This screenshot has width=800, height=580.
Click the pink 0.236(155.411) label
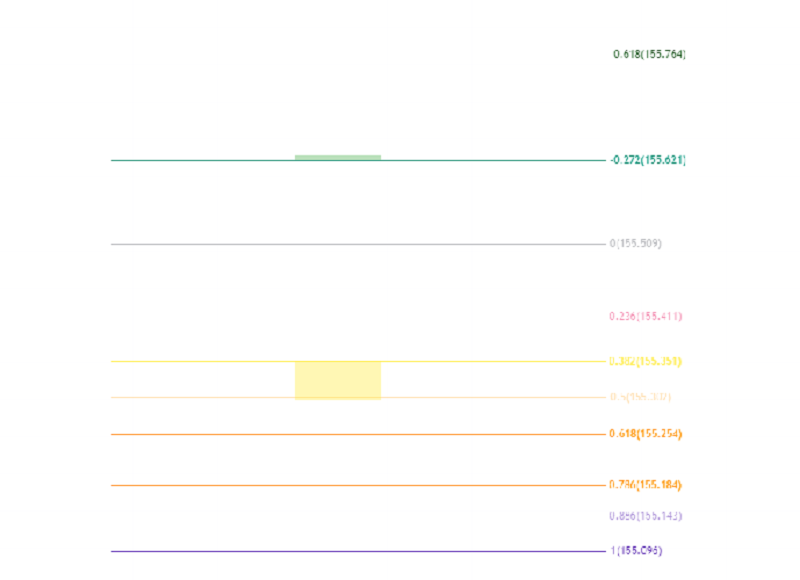(645, 316)
